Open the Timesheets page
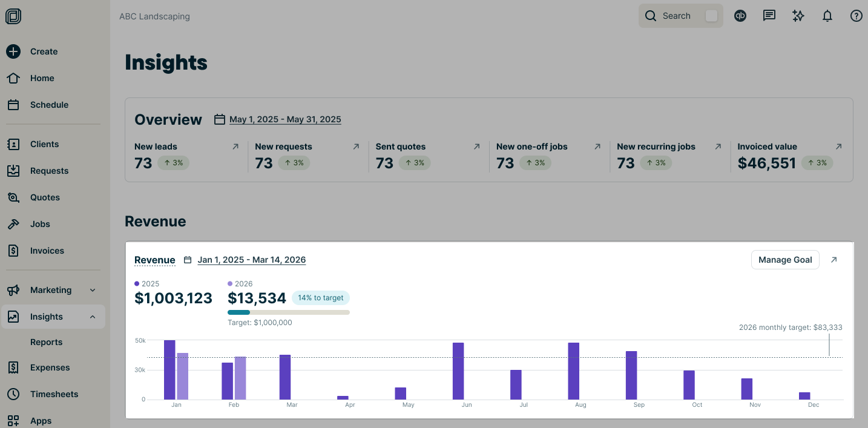The height and width of the screenshot is (428, 868). pos(54,393)
